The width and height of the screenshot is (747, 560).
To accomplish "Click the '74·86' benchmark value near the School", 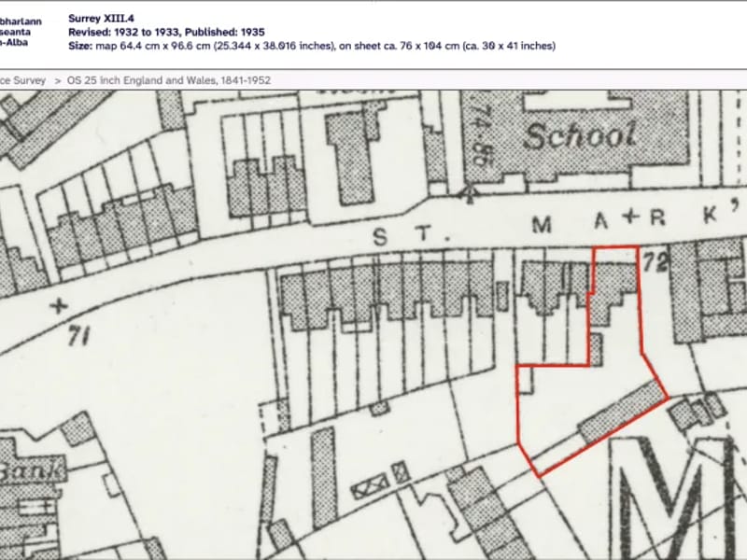I will coord(480,134).
